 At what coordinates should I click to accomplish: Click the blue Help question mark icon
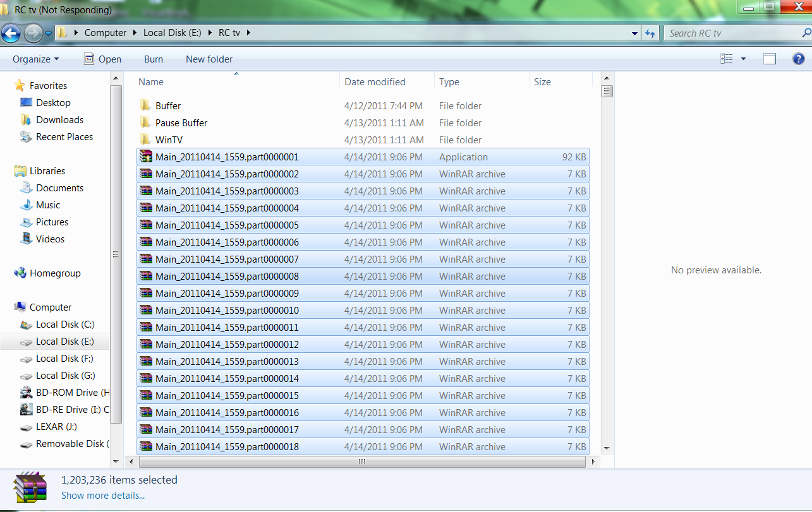[799, 59]
